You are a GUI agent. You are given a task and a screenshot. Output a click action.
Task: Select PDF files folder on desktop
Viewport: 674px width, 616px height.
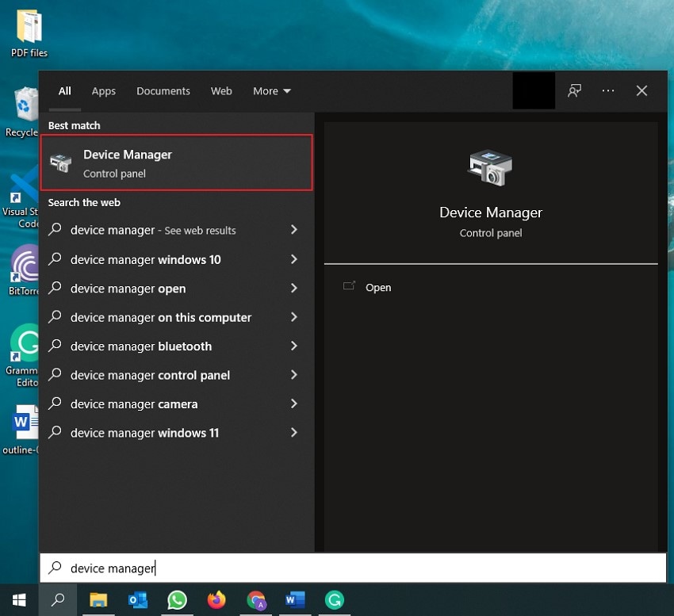(x=29, y=33)
